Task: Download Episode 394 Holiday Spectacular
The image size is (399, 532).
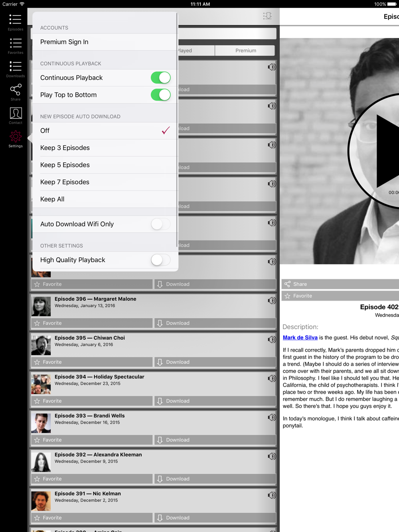Action: (x=215, y=401)
